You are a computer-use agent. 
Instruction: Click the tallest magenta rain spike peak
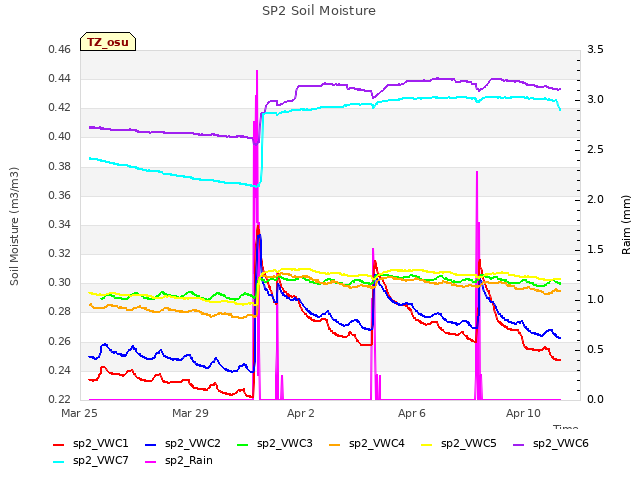pyautogui.click(x=257, y=71)
